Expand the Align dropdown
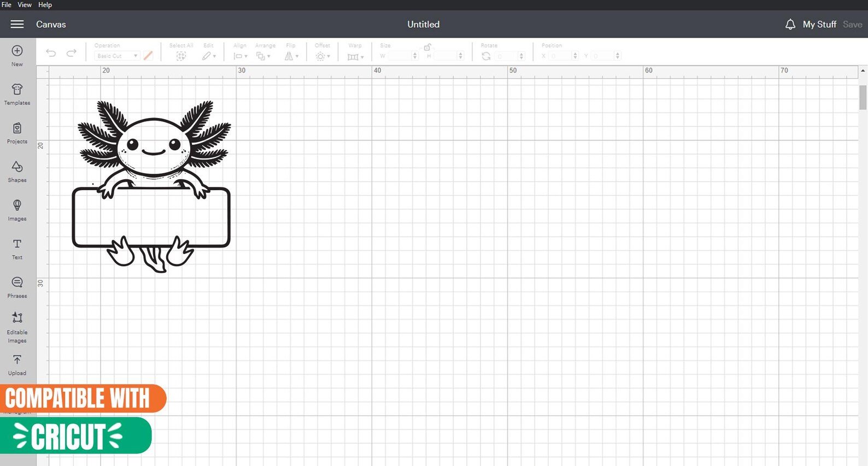The height and width of the screenshot is (466, 868). pos(241,56)
